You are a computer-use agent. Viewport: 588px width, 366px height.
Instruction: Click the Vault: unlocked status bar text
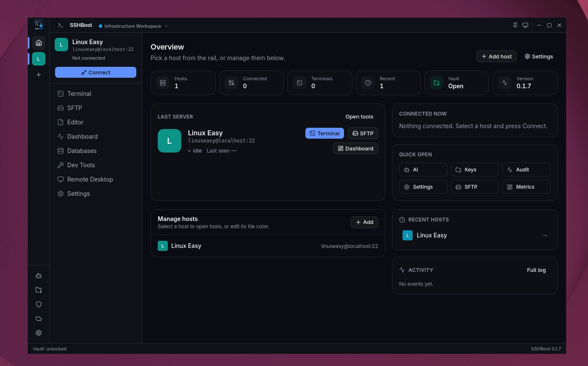pos(50,349)
